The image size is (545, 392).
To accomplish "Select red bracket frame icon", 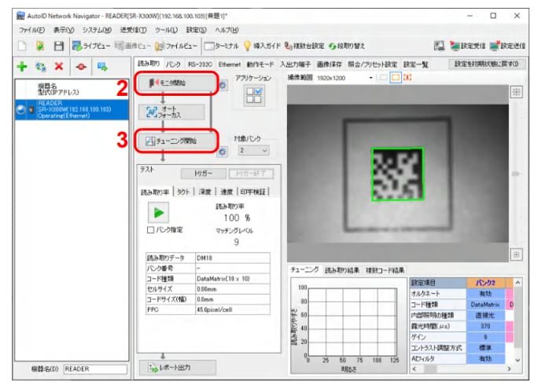I will [407, 78].
